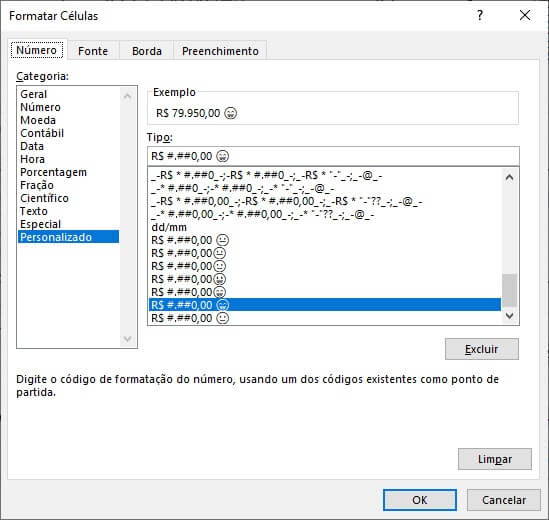
Task: Confirm with the OK button
Action: point(419,500)
